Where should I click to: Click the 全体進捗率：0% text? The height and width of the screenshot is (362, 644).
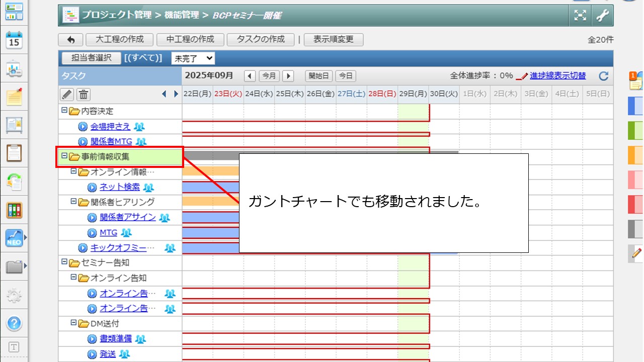(481, 76)
